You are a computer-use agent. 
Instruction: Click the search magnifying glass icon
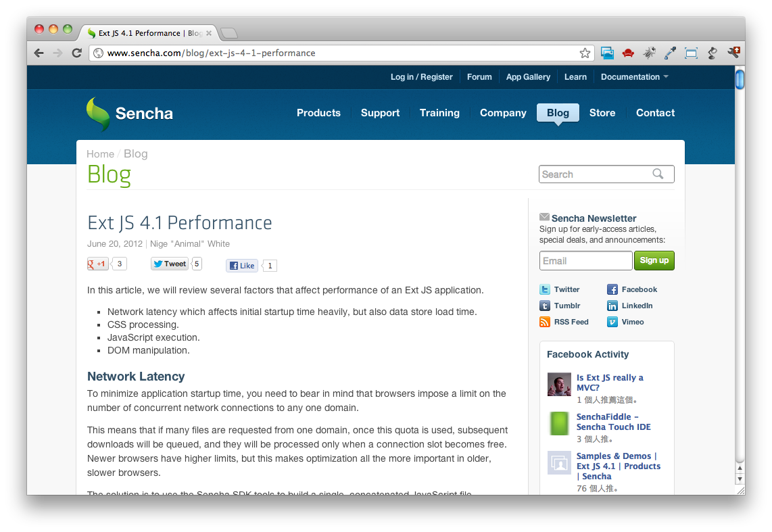click(658, 174)
